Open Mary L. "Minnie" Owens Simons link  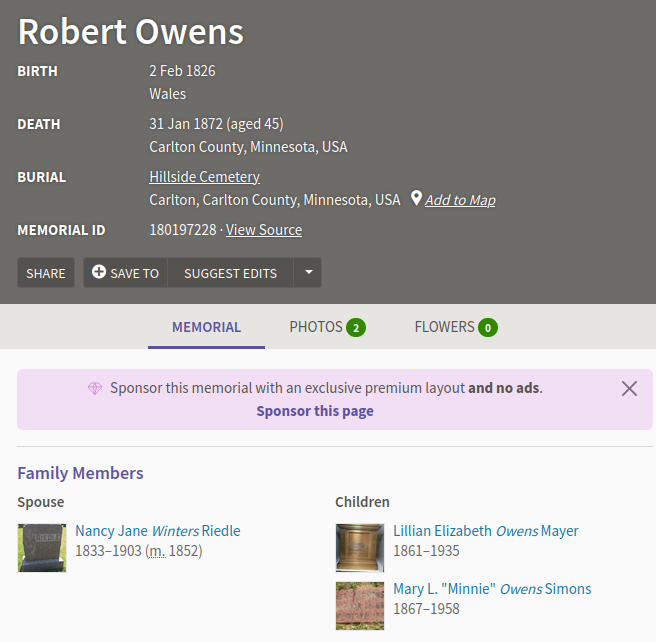[492, 589]
